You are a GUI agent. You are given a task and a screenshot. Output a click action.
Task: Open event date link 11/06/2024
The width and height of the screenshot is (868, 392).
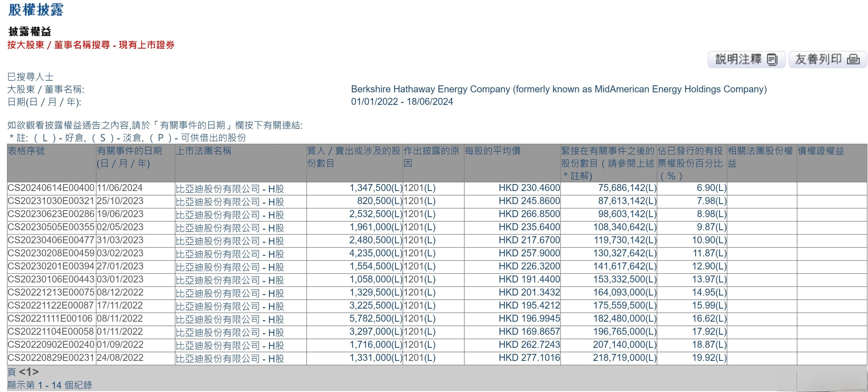pos(120,188)
